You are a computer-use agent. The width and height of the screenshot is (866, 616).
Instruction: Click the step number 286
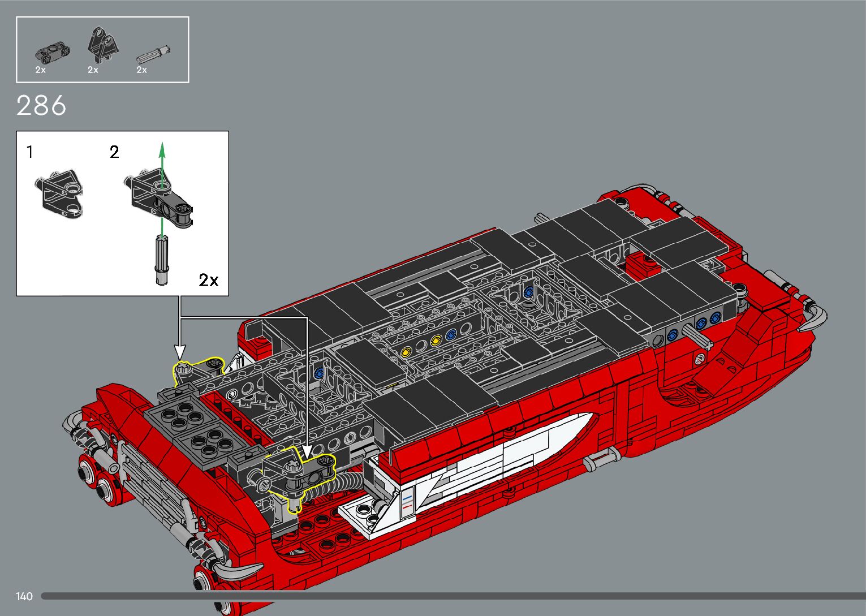(41, 106)
